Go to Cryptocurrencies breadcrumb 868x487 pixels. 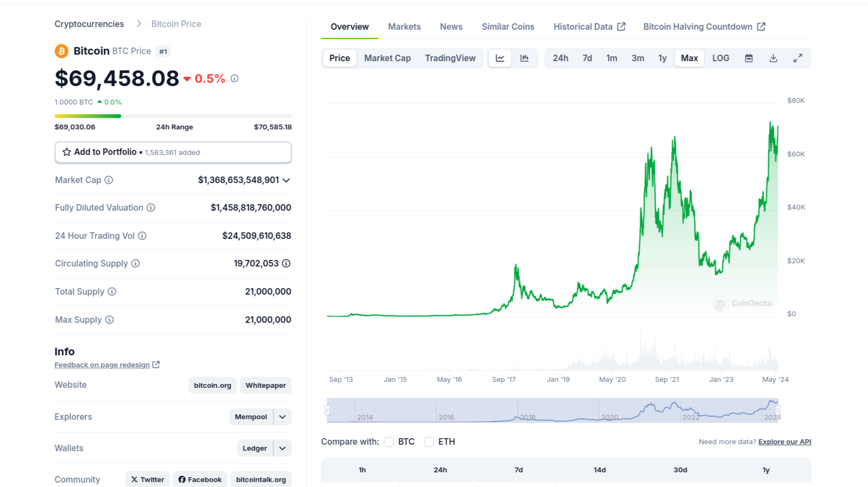89,24
